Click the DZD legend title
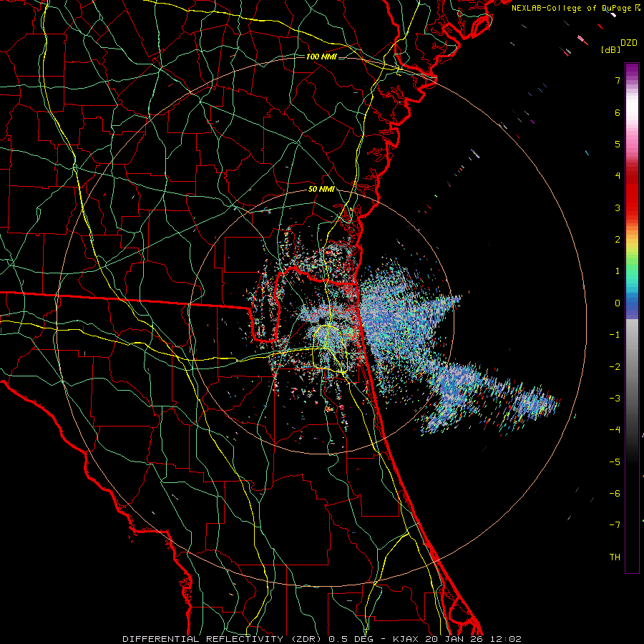 coord(629,43)
